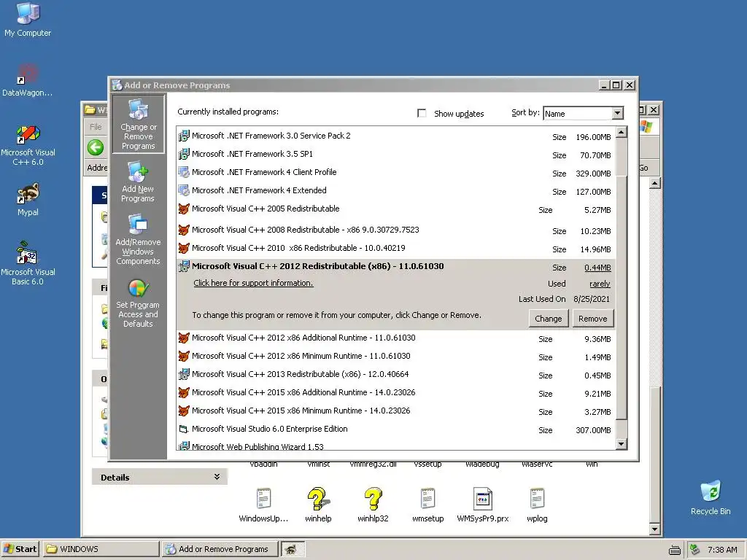The image size is (747, 560).
Task: Click the Visual C++ 2005 Redistributable icon
Action: pos(183,209)
